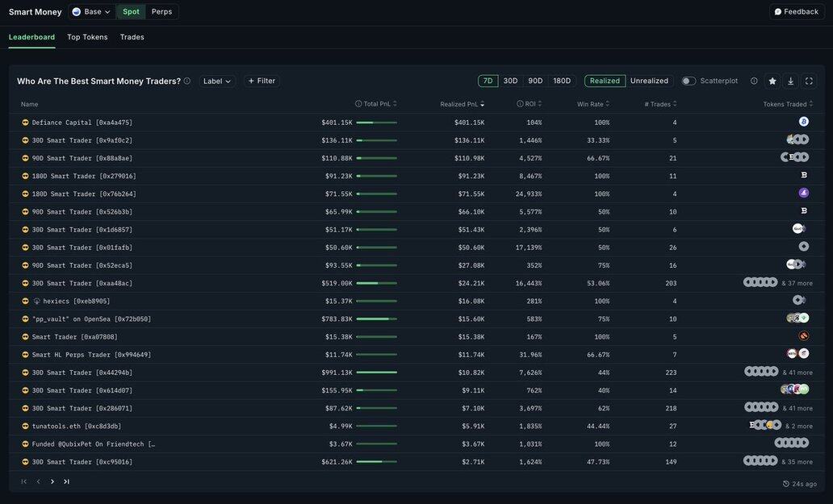The image size is (833, 504).
Task: Select the 30D time range
Action: tap(510, 81)
